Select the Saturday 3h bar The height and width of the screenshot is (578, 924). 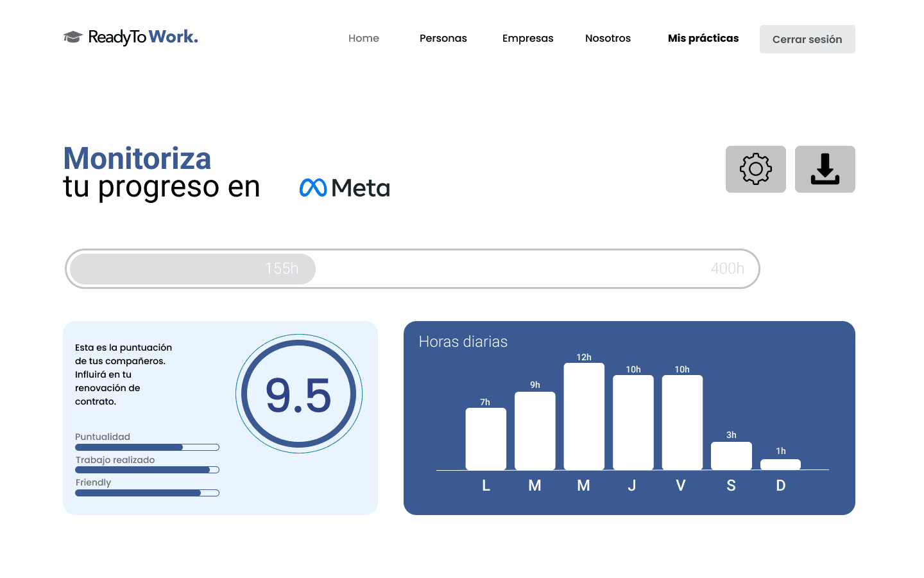[732, 456]
